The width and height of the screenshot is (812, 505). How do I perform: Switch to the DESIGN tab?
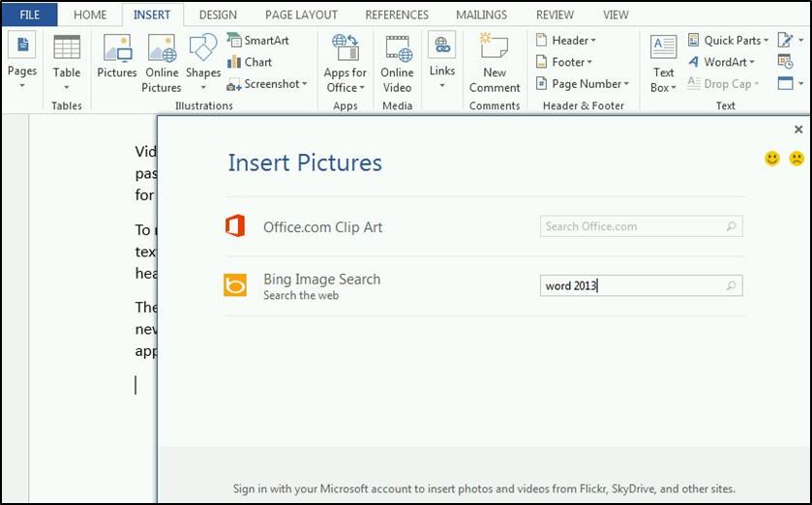click(x=218, y=15)
